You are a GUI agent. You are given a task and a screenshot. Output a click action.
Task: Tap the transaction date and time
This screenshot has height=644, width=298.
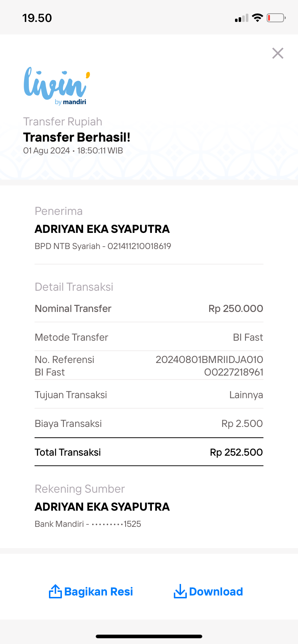click(73, 151)
